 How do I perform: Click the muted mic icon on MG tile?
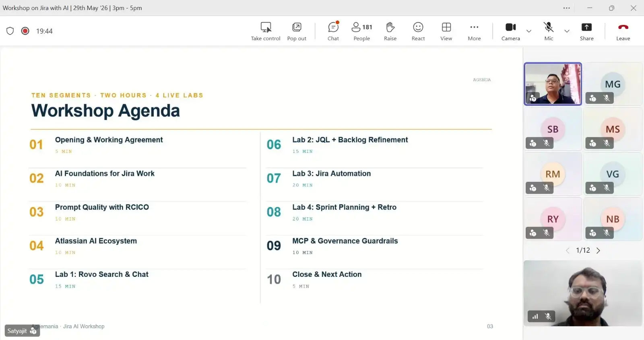click(x=607, y=98)
